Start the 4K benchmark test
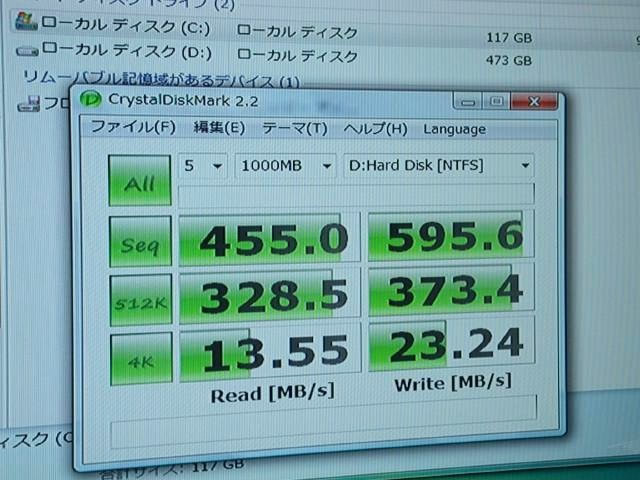The width and height of the screenshot is (640, 480). (141, 359)
